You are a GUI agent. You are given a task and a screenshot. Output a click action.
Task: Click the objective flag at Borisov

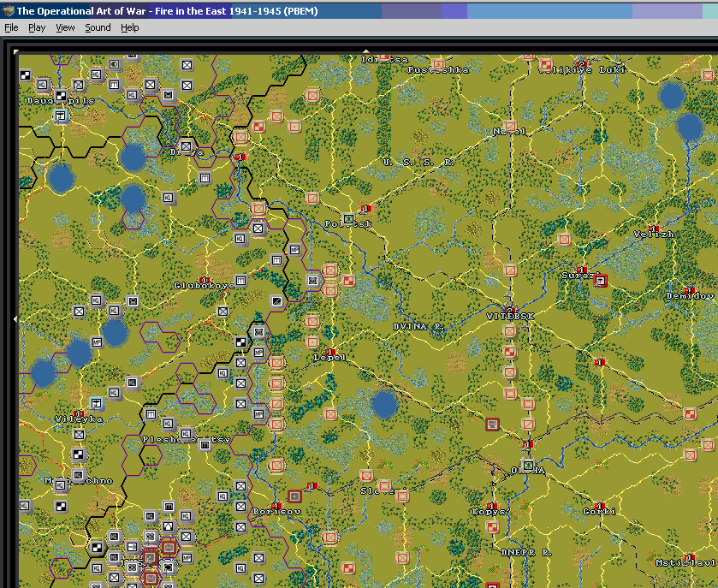click(276, 506)
